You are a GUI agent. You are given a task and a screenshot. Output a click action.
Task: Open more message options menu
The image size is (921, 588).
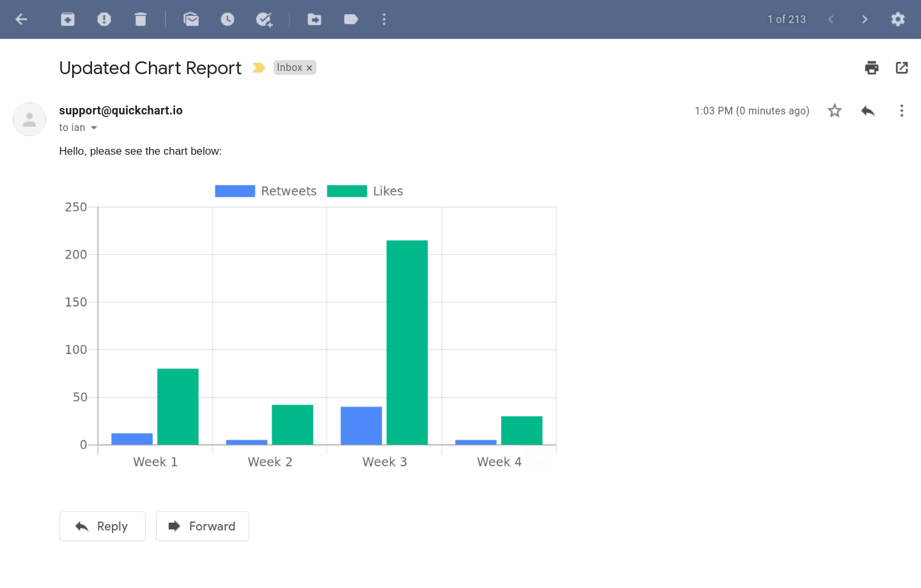click(x=901, y=111)
